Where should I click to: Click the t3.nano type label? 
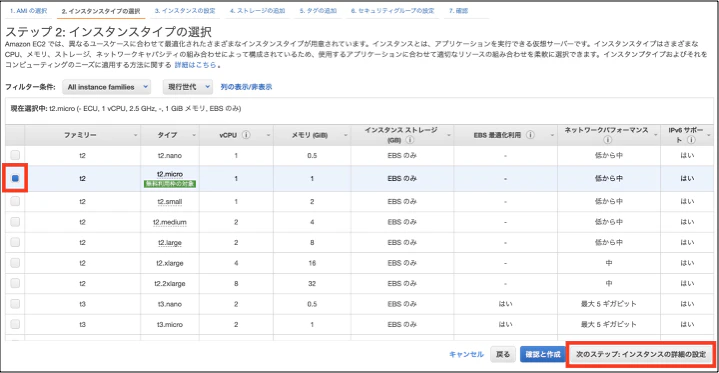pos(170,304)
